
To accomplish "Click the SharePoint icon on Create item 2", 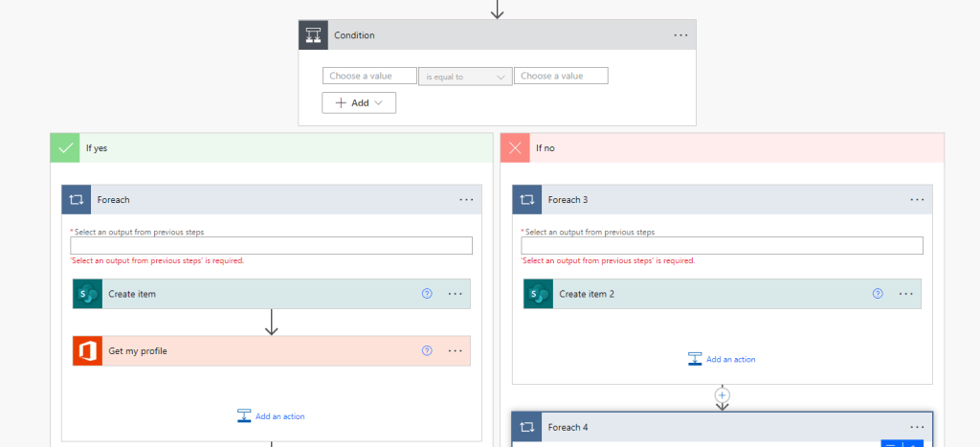I will coord(538,294).
